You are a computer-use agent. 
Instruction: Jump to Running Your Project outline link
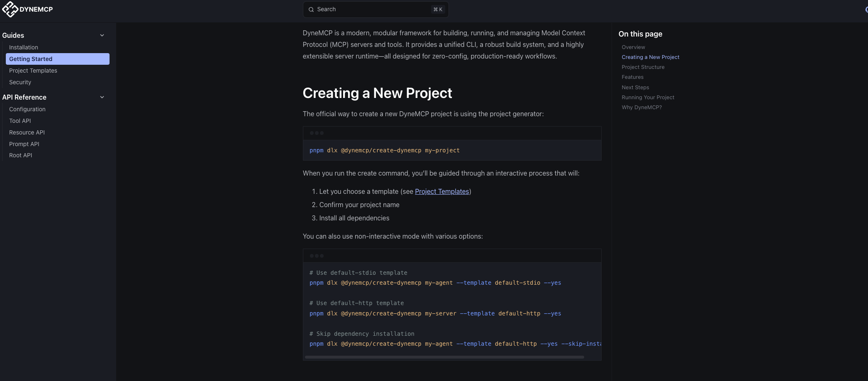pos(648,98)
